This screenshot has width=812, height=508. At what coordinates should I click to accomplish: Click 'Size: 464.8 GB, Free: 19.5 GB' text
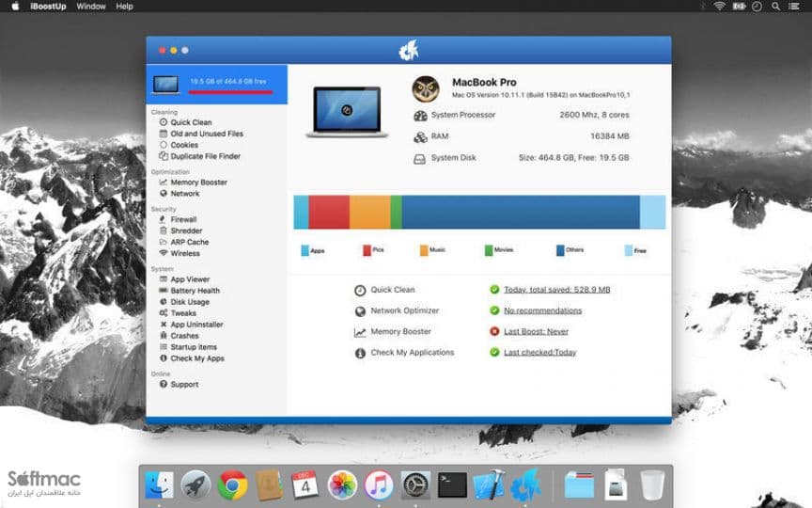[x=574, y=158]
